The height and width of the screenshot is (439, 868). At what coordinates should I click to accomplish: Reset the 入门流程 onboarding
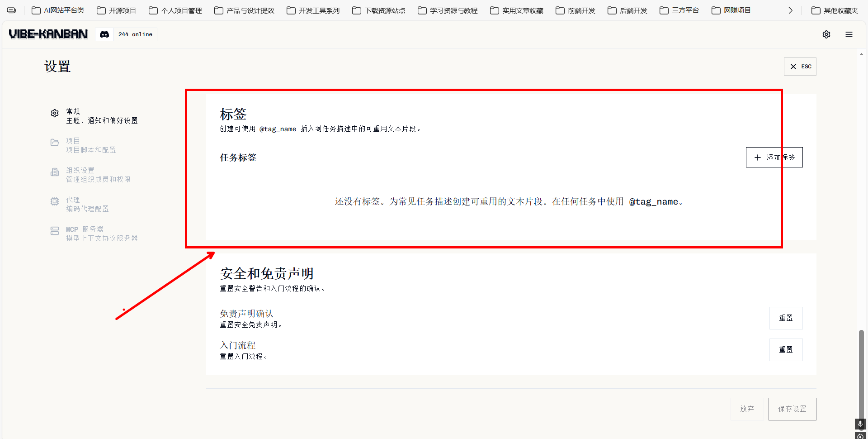(x=786, y=350)
